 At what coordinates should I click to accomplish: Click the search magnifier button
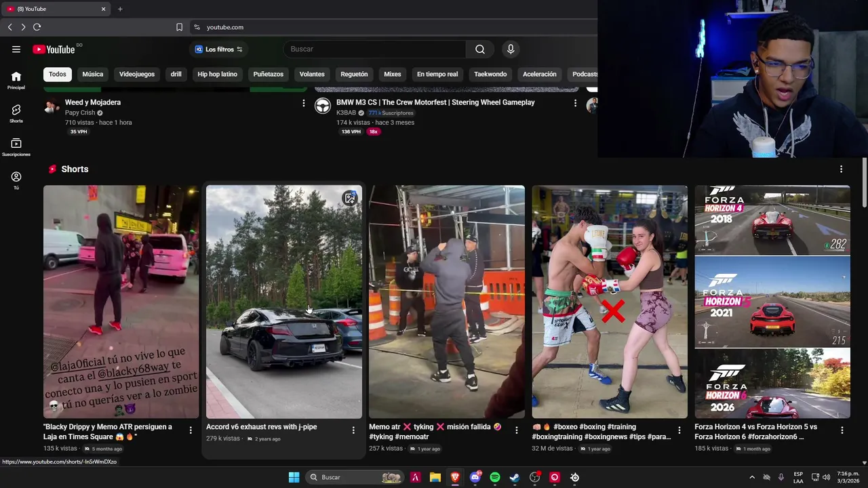(x=480, y=49)
